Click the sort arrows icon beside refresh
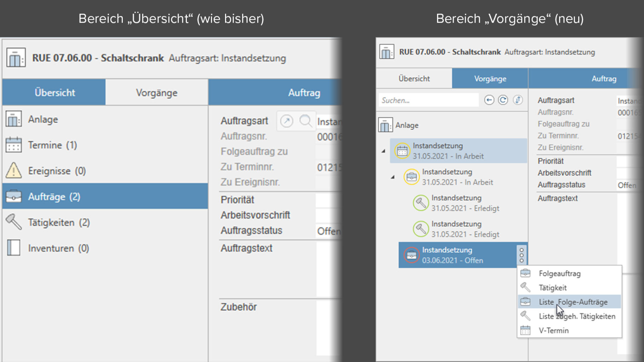644x362 pixels. point(518,100)
